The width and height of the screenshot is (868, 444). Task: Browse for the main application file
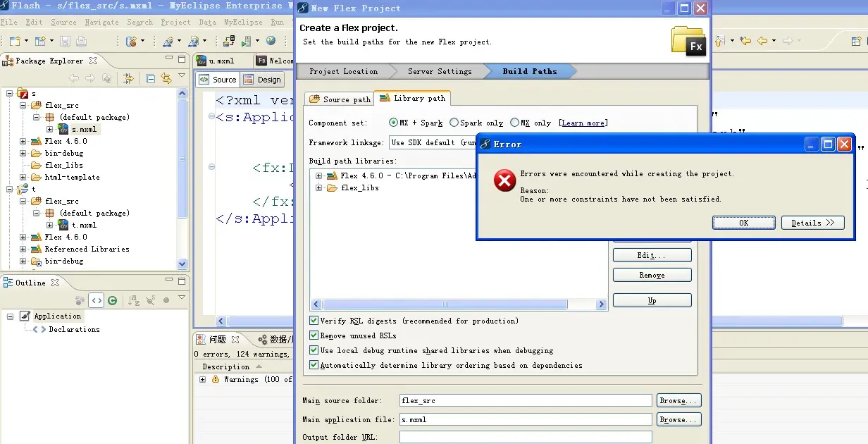pyautogui.click(x=678, y=419)
